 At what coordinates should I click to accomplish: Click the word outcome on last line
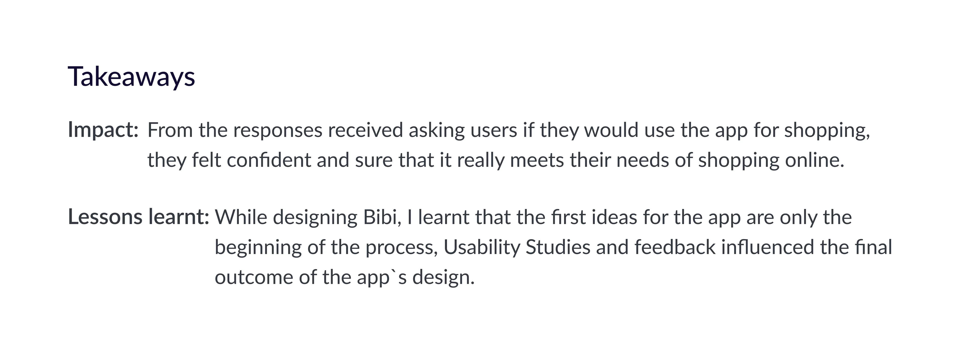click(x=254, y=277)
